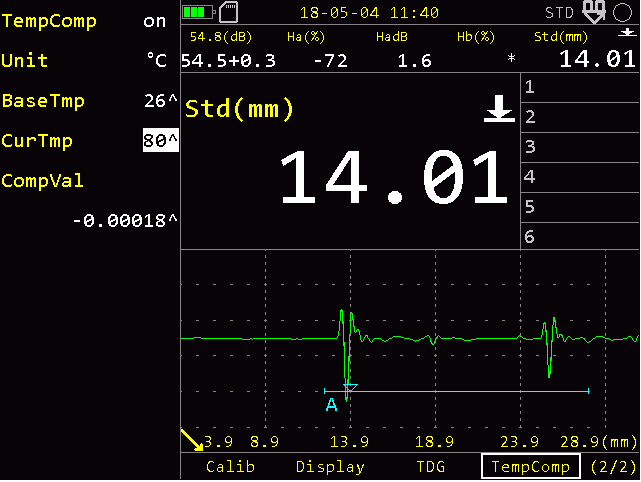Click the Hb(%) asterisk value

point(511,58)
